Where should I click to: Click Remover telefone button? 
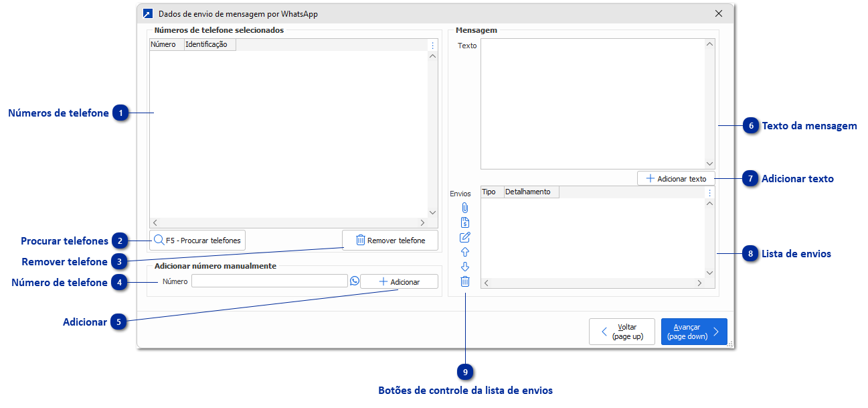pos(390,240)
